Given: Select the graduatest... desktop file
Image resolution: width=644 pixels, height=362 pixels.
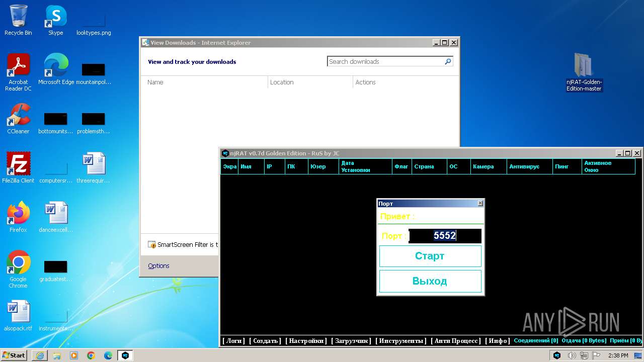Looking at the screenshot, I should [56, 271].
